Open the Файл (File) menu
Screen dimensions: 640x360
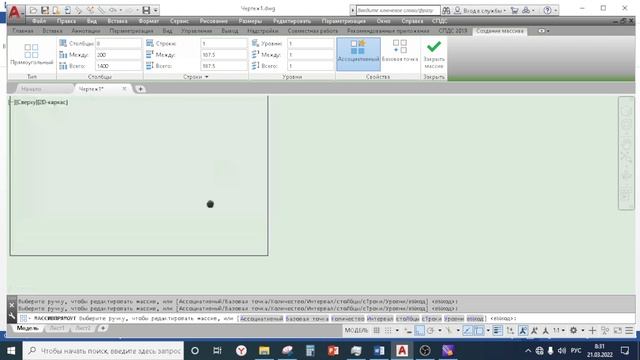pos(39,21)
